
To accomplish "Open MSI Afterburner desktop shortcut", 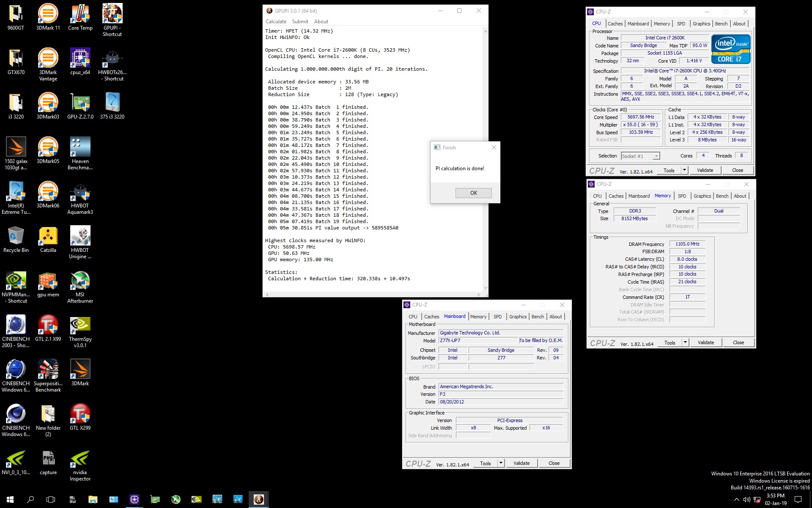I will pyautogui.click(x=80, y=287).
